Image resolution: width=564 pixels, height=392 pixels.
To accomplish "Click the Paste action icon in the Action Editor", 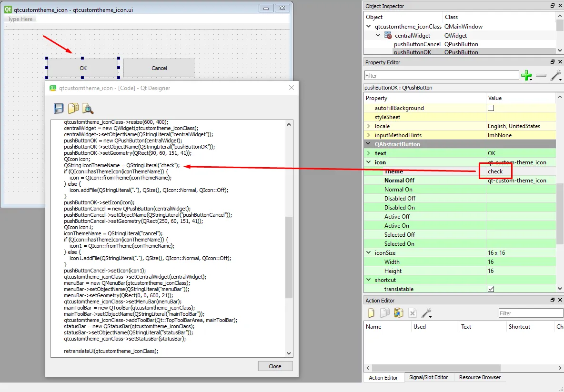I will click(399, 313).
